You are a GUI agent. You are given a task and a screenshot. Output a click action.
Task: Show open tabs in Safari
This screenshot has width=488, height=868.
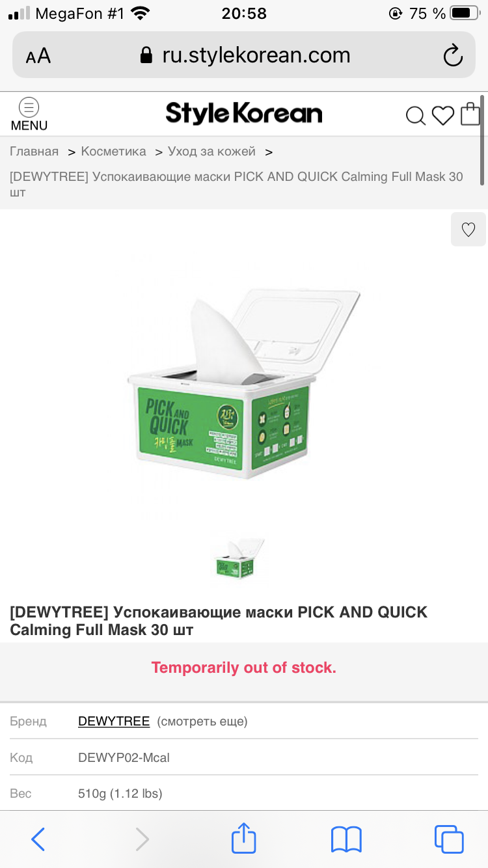click(x=449, y=839)
